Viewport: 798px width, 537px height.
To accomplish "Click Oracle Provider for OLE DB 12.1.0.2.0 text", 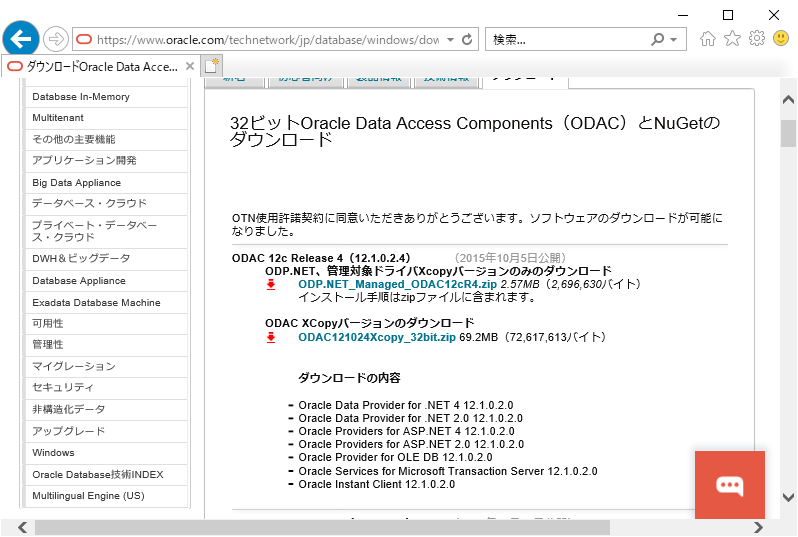I will [395, 457].
